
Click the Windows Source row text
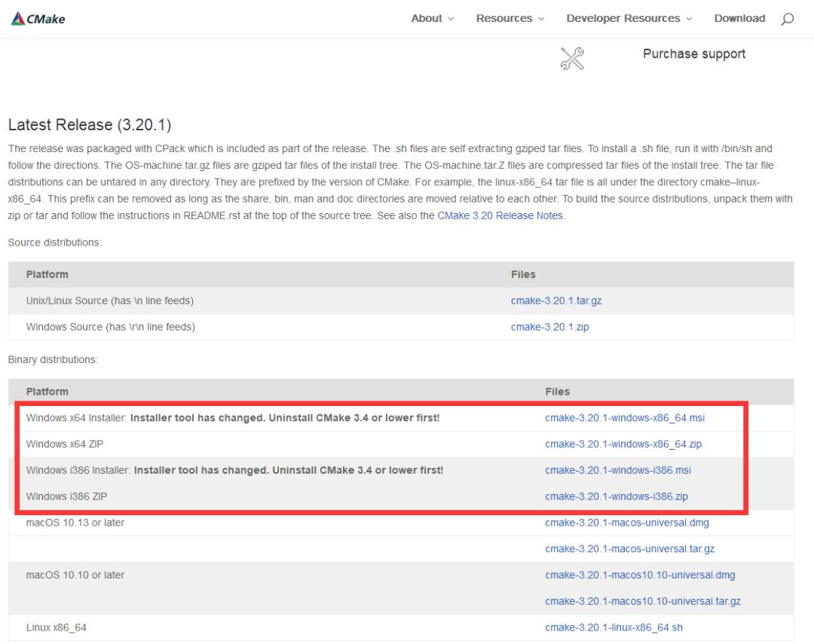pos(111,327)
